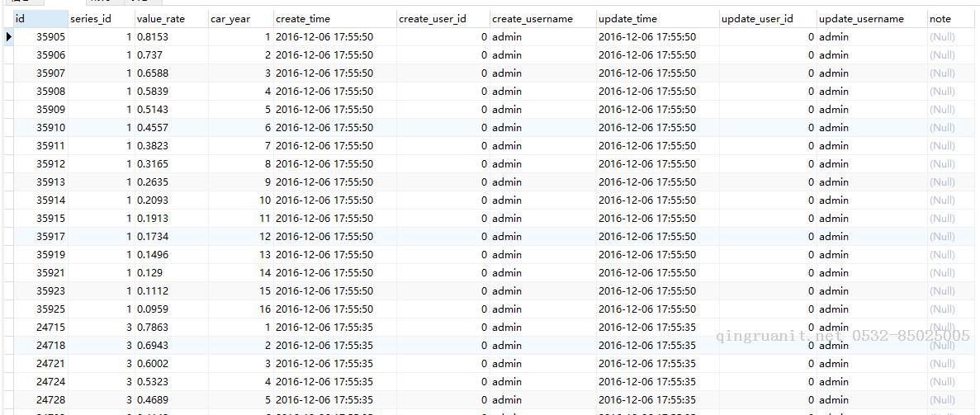Click the current-row arrow marker beside id 35905
The height and width of the screenshot is (415, 980).
(8, 37)
